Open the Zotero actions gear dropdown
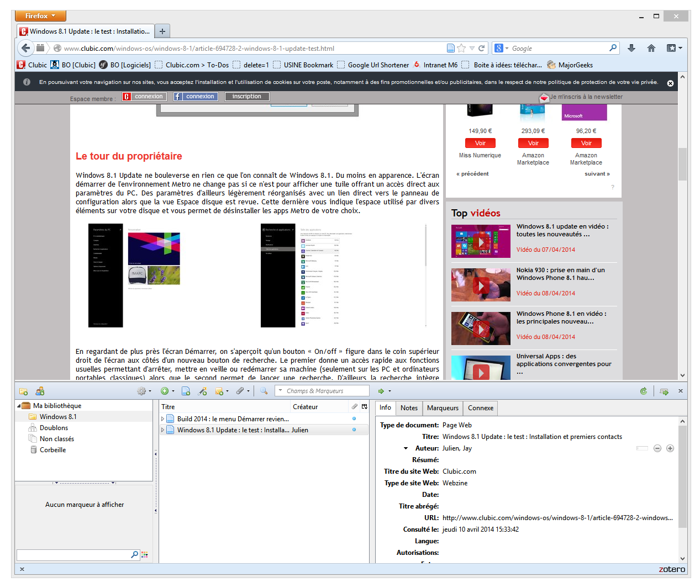 click(144, 391)
